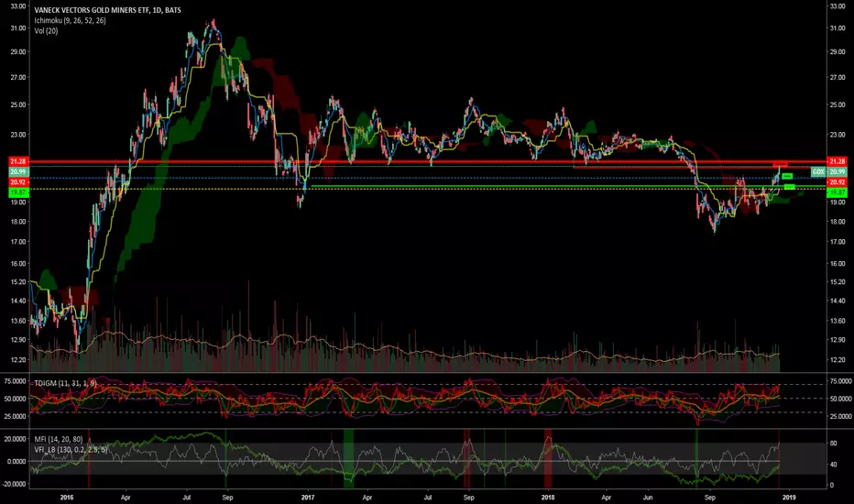Click 0.0000 on the left VFI scale
The height and width of the screenshot is (504, 854).
coord(16,462)
